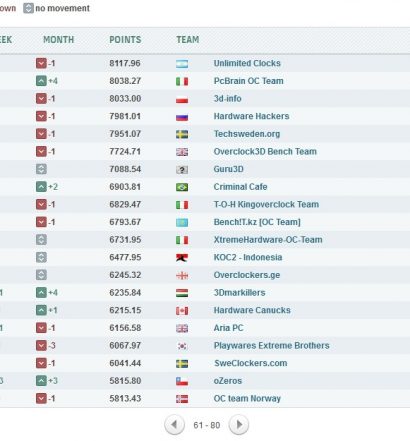Open the Hardware Canucks team link
Viewport: 410px width, 441px height.
tap(252, 310)
